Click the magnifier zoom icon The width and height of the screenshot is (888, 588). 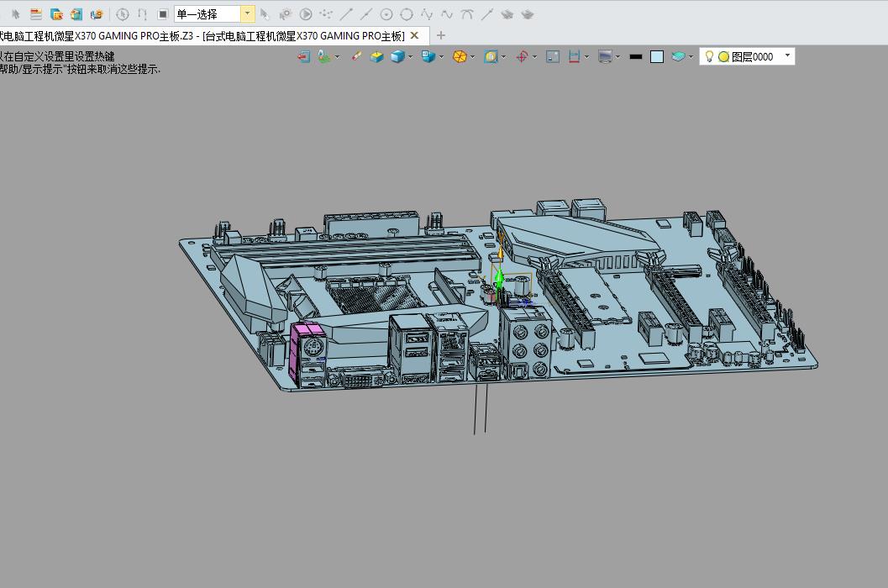pos(491,56)
